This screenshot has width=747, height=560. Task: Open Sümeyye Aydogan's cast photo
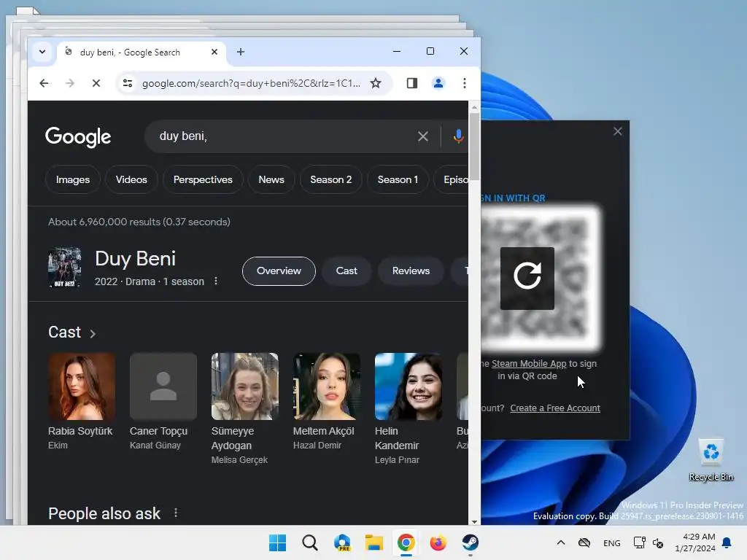point(245,386)
